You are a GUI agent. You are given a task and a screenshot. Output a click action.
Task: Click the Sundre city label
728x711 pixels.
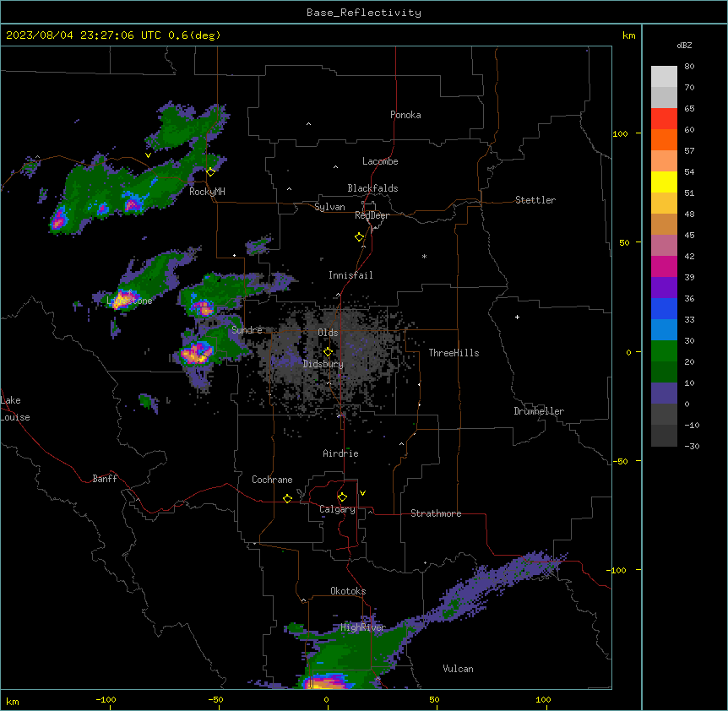247,330
